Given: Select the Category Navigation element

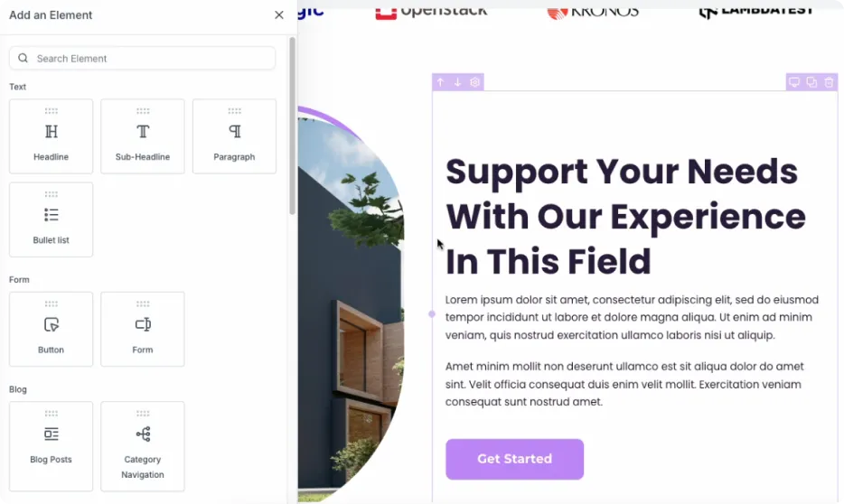Looking at the screenshot, I should [143, 446].
